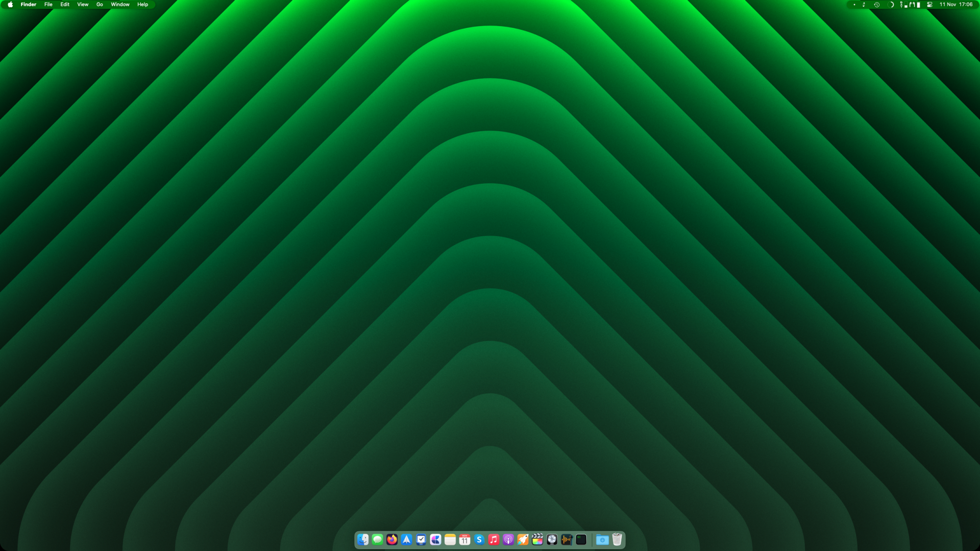Screen dimensions: 980x551
Task: Open Finder from the Dock
Action: pos(363,539)
